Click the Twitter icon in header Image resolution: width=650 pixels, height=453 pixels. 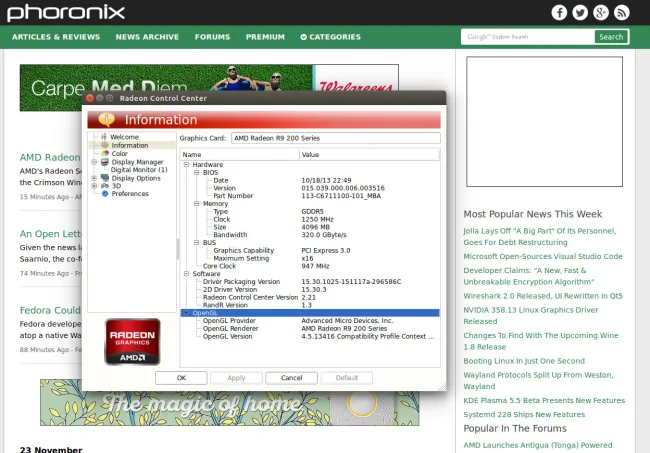click(580, 12)
